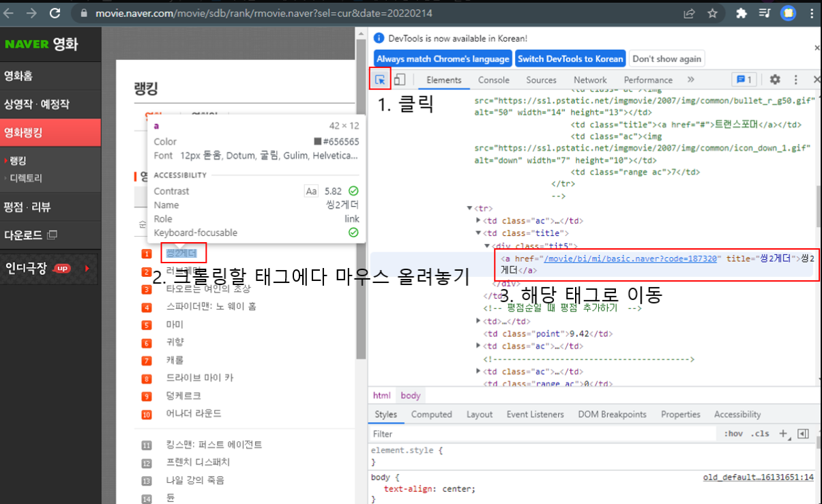
Task: Click the #656565 color swatch in tooltip
Action: (x=317, y=142)
